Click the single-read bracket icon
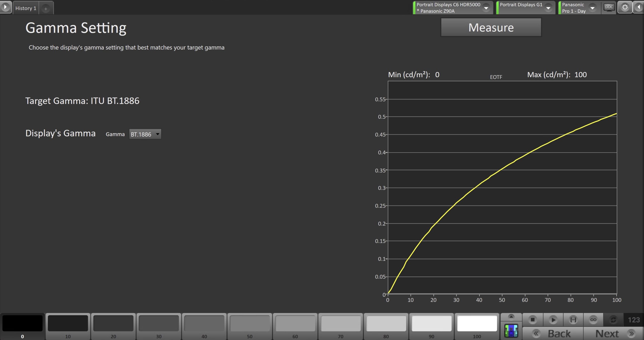This screenshot has width=644, height=340. click(x=573, y=320)
